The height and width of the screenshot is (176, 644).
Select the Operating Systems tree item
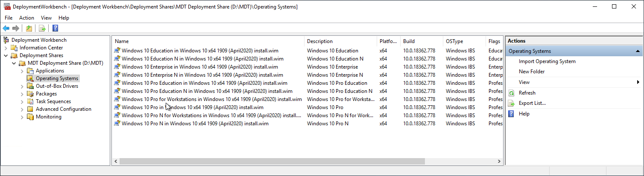tap(57, 78)
